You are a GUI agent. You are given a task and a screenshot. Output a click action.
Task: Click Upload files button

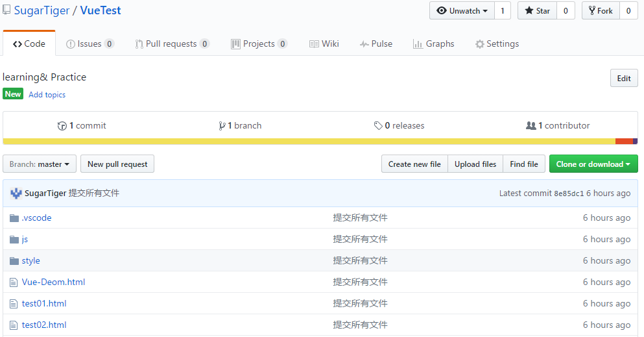tap(475, 164)
